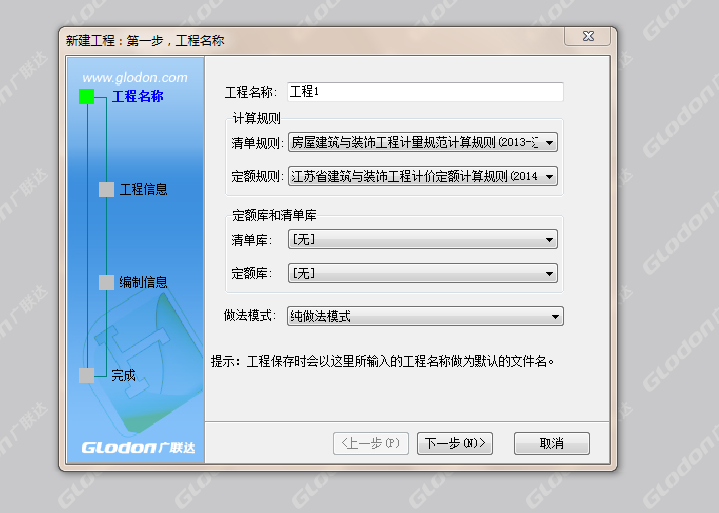Click the Glodon广联达 logo in sidebar

point(138,447)
